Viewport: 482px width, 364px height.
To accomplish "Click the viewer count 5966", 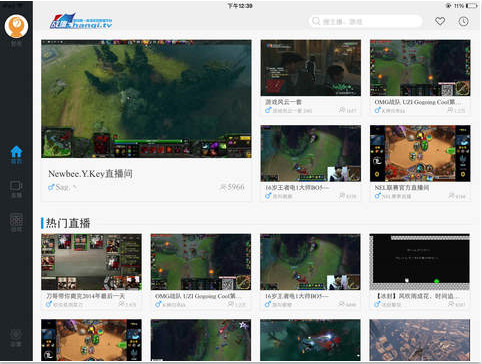I will click(x=236, y=187).
